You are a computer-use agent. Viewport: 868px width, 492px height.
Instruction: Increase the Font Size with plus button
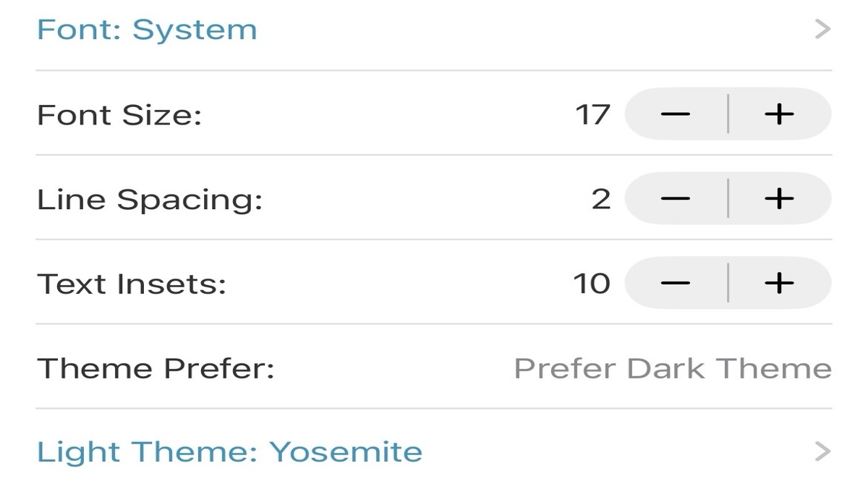point(779,114)
